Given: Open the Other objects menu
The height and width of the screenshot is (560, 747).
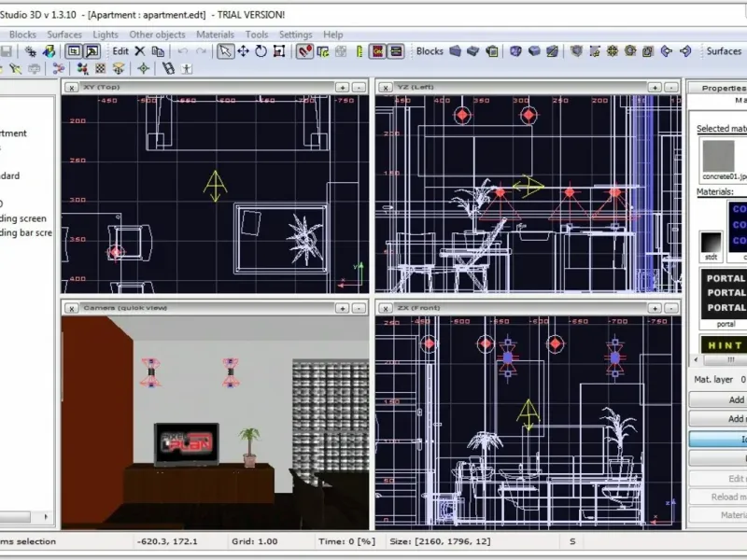Looking at the screenshot, I should [x=157, y=35].
